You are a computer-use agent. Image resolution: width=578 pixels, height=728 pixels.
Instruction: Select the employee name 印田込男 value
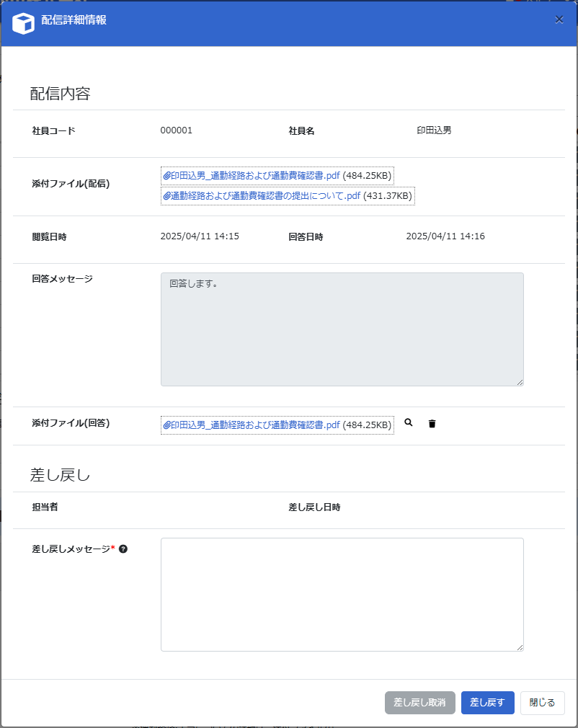pyautogui.click(x=434, y=130)
